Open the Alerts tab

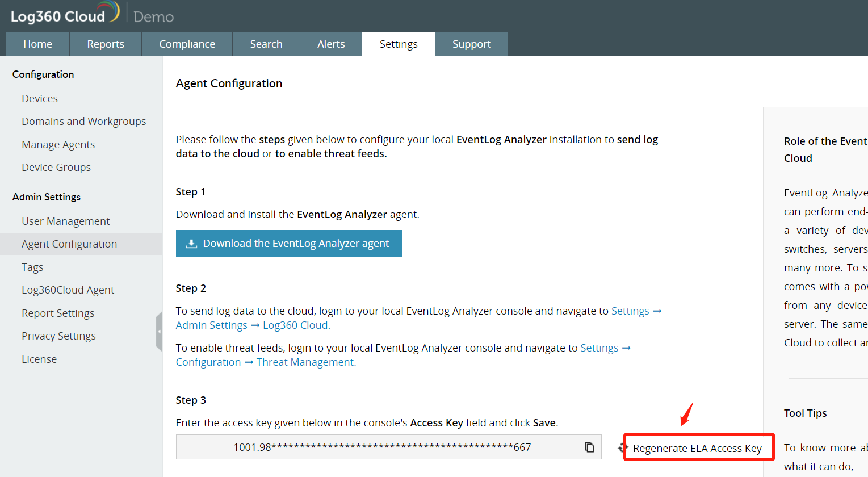331,44
